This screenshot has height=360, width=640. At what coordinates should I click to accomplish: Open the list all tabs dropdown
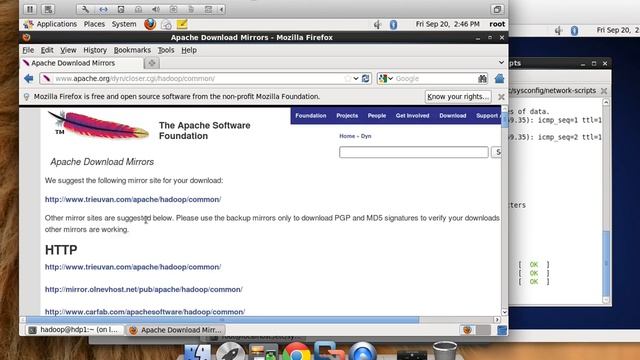click(x=501, y=62)
